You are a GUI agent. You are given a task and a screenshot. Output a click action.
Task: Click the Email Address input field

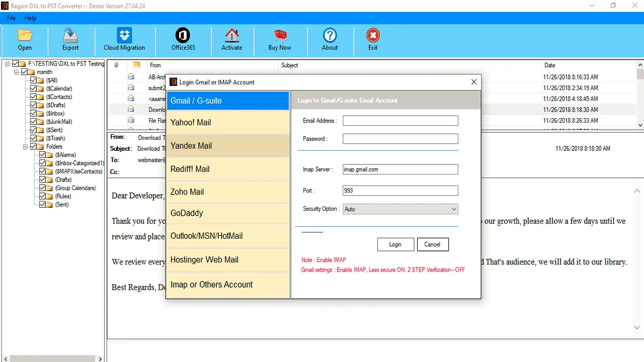(x=400, y=121)
